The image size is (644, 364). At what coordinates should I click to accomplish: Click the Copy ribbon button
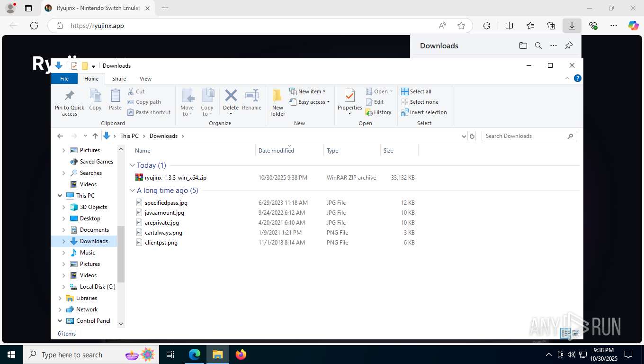pos(95,100)
